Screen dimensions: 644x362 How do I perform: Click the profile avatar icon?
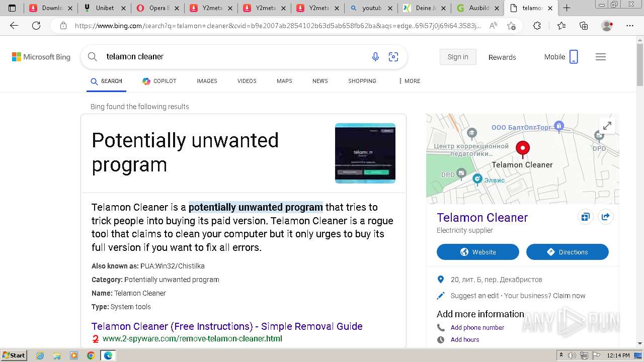(x=607, y=26)
